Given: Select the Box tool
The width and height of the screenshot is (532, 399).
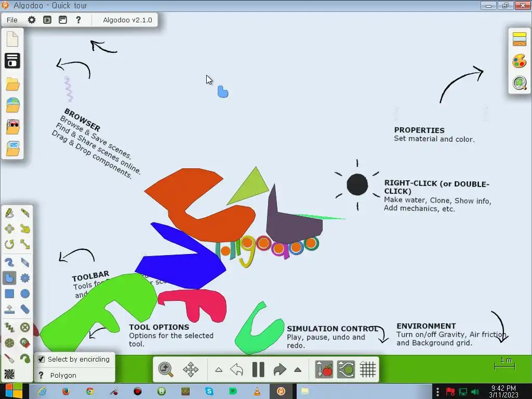Looking at the screenshot, I should pos(9,294).
